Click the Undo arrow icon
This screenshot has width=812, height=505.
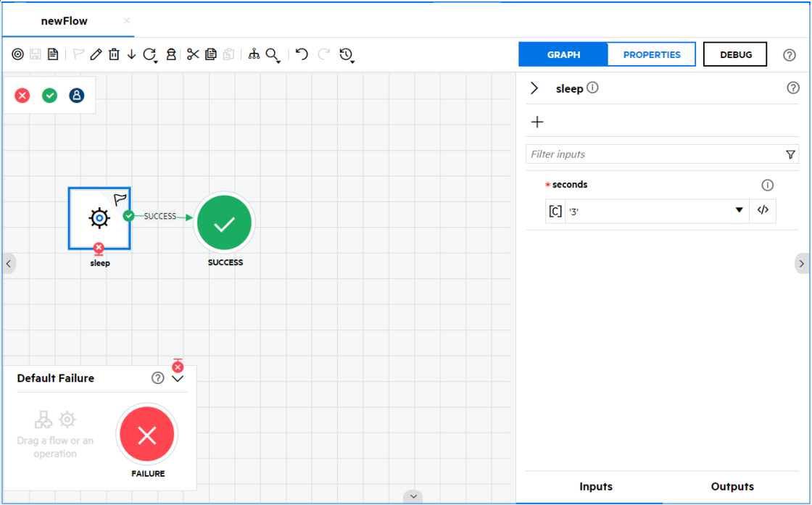302,54
